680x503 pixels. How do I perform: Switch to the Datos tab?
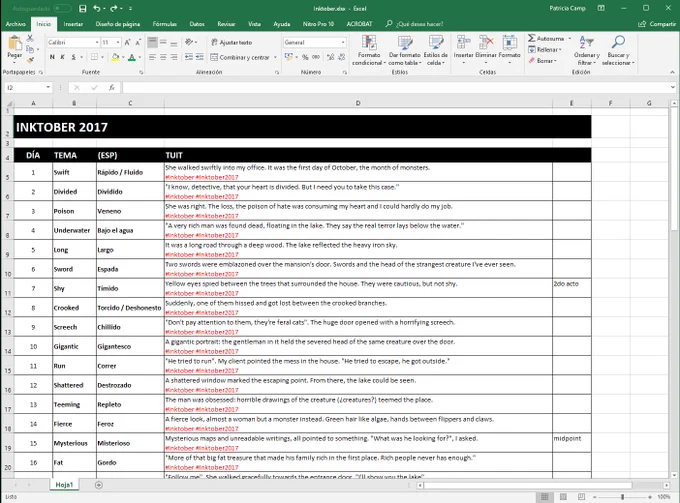click(197, 24)
